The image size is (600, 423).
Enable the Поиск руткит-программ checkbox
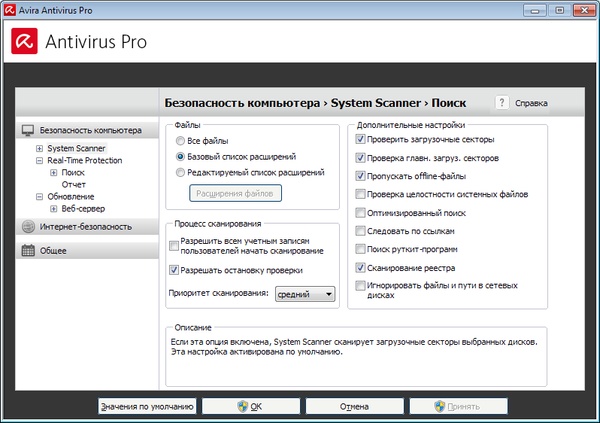361,249
